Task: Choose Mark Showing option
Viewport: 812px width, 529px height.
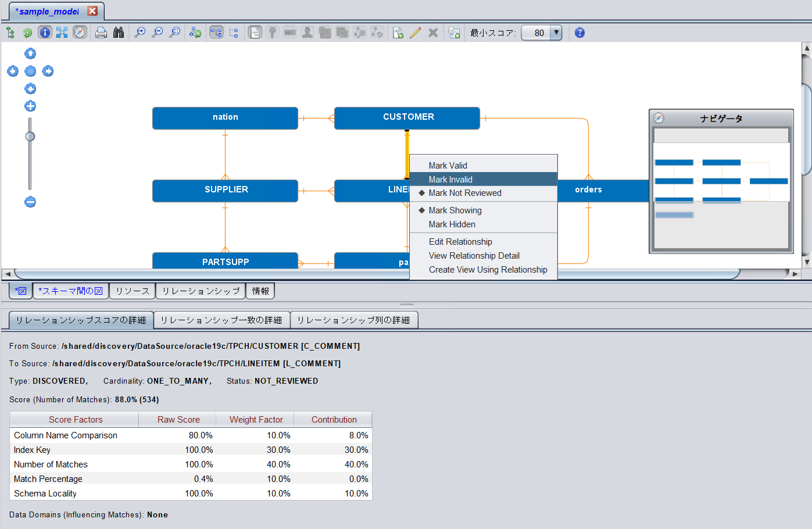Action: pos(484,210)
